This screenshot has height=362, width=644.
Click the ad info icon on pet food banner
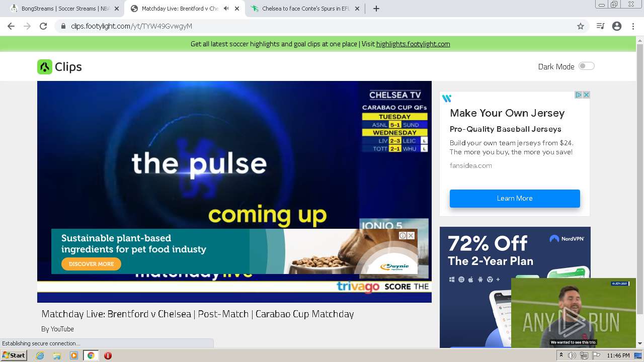coord(403,235)
